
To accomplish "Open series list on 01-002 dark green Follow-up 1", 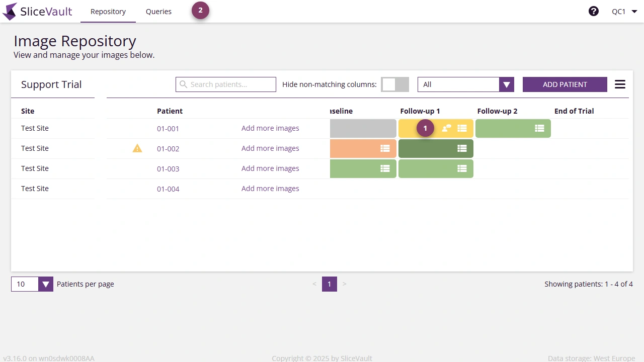I will pos(462,148).
